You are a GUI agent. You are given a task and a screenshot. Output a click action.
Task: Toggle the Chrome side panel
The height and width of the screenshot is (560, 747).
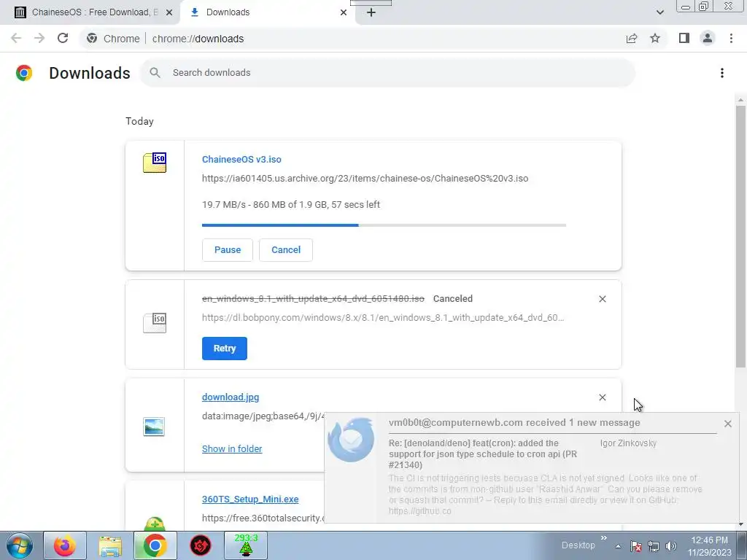pos(684,39)
